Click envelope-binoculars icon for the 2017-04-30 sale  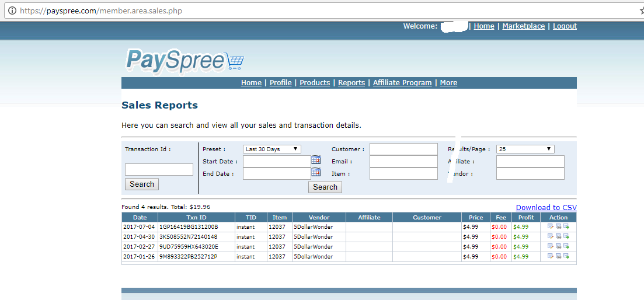pyautogui.click(x=558, y=236)
